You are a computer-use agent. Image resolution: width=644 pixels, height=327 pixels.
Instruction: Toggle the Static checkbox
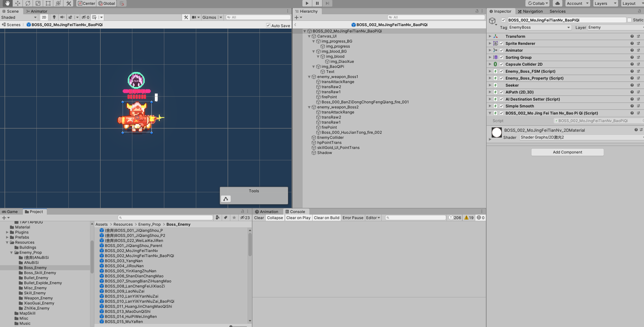coord(630,20)
